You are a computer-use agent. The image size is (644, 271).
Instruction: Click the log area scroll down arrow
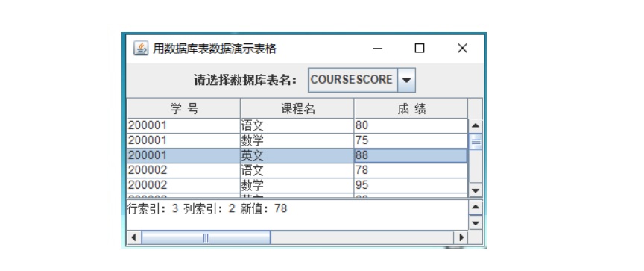[x=476, y=223]
